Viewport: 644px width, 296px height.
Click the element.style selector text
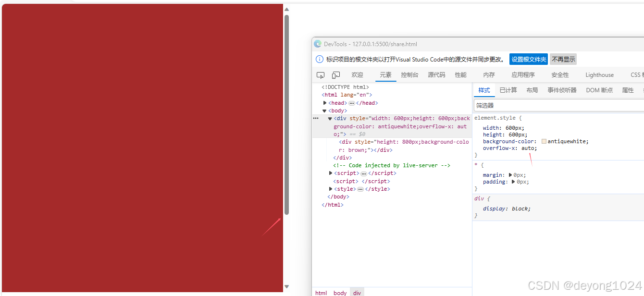(x=496, y=118)
